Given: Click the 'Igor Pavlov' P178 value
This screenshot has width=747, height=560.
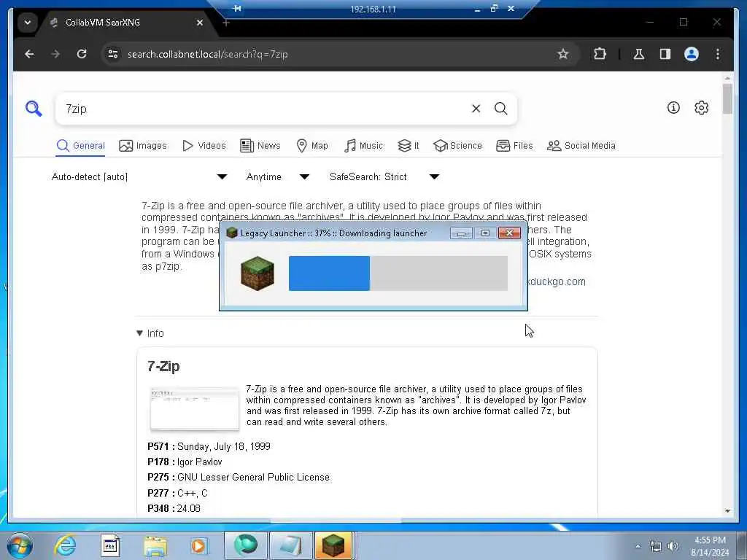Looking at the screenshot, I should tap(200, 462).
